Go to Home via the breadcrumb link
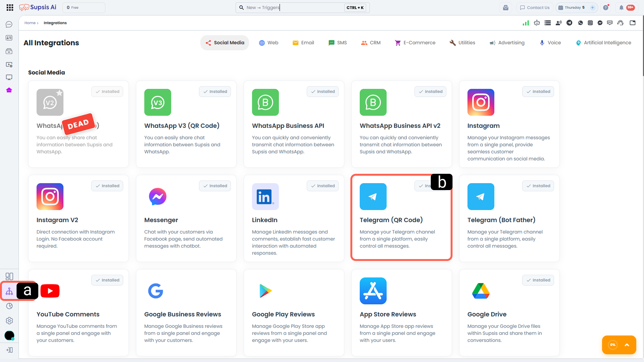The height and width of the screenshot is (362, 644). point(30,23)
